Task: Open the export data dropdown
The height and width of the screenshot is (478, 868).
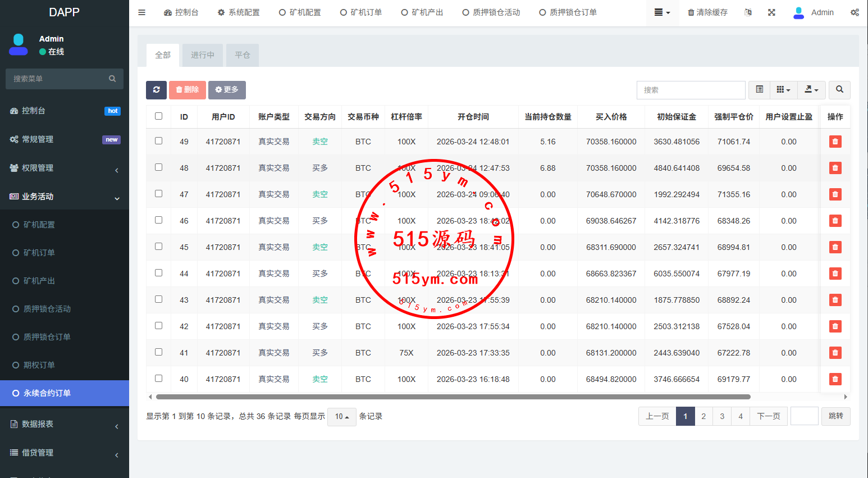Action: pos(811,90)
